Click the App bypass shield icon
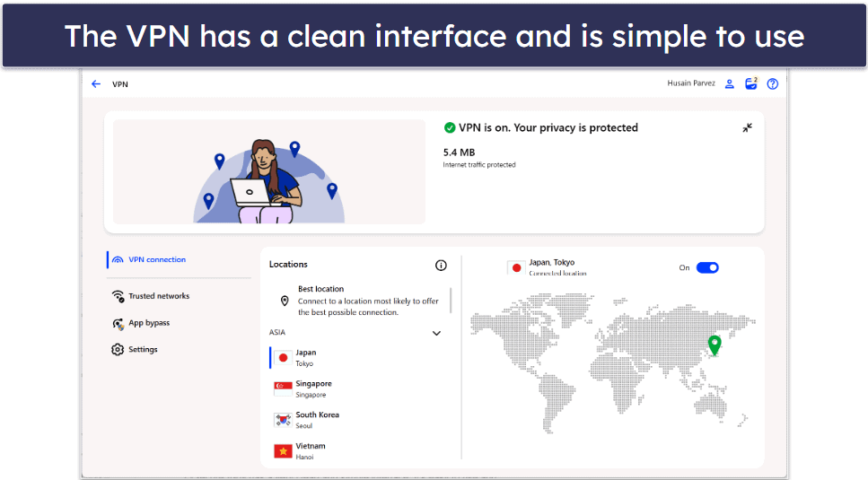 click(x=118, y=324)
